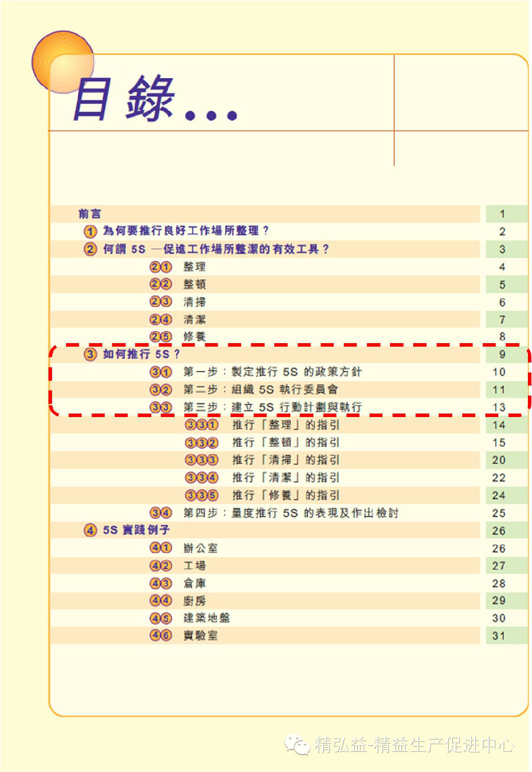Open 第四步：量度推行 5S 的表現及作出檢討
The image size is (532, 772).
click(x=291, y=513)
